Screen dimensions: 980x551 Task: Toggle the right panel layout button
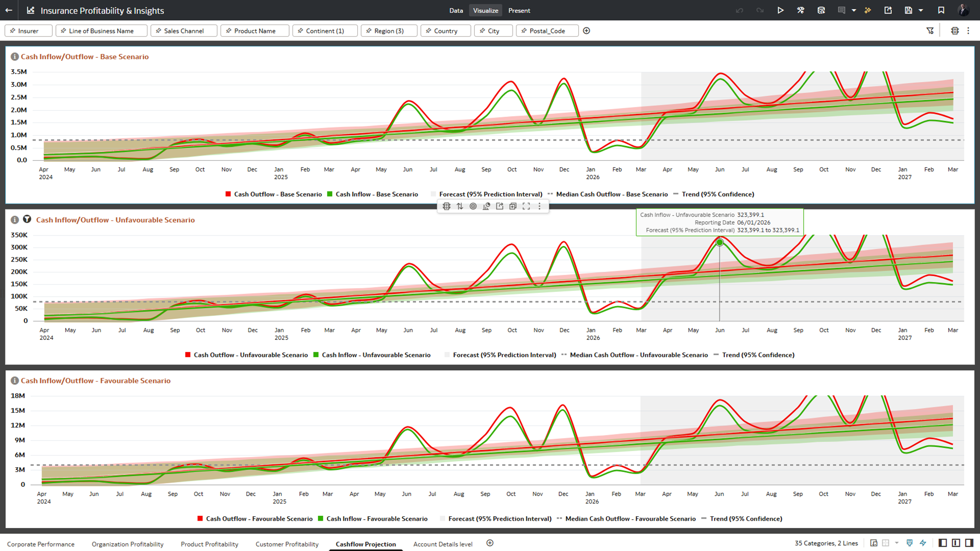969,543
